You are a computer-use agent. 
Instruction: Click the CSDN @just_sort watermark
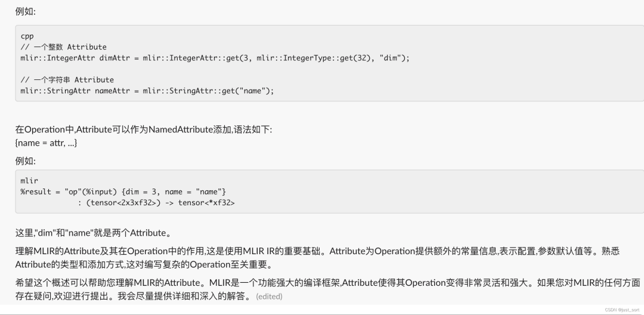pyautogui.click(x=622, y=310)
